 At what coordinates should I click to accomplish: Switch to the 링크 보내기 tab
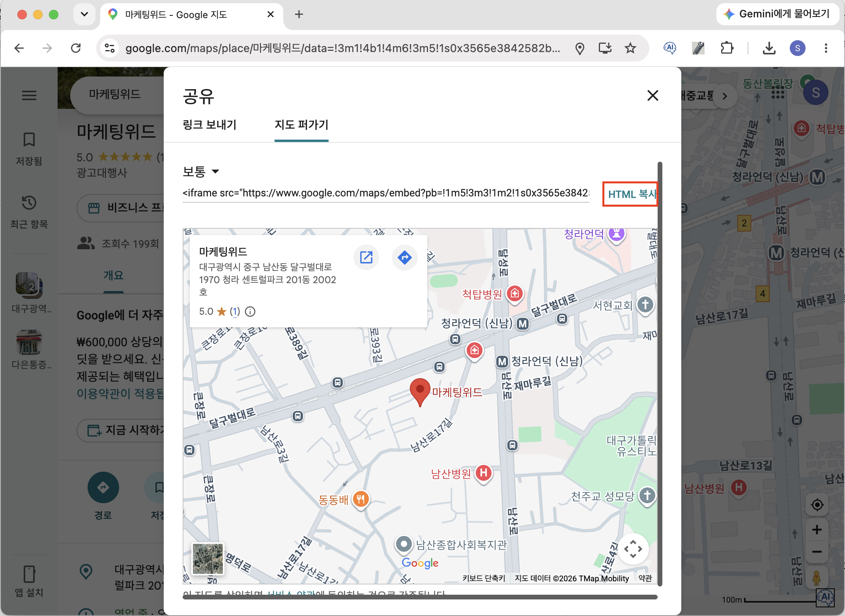tap(209, 125)
